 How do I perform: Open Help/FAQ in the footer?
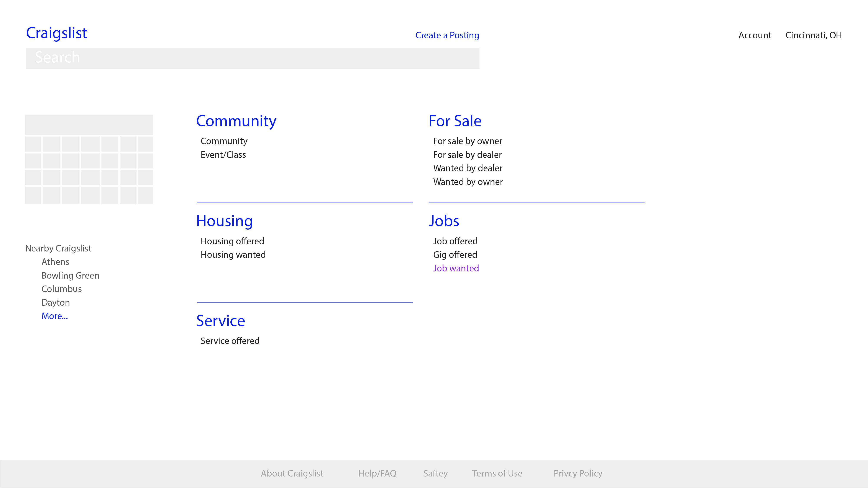(x=377, y=473)
